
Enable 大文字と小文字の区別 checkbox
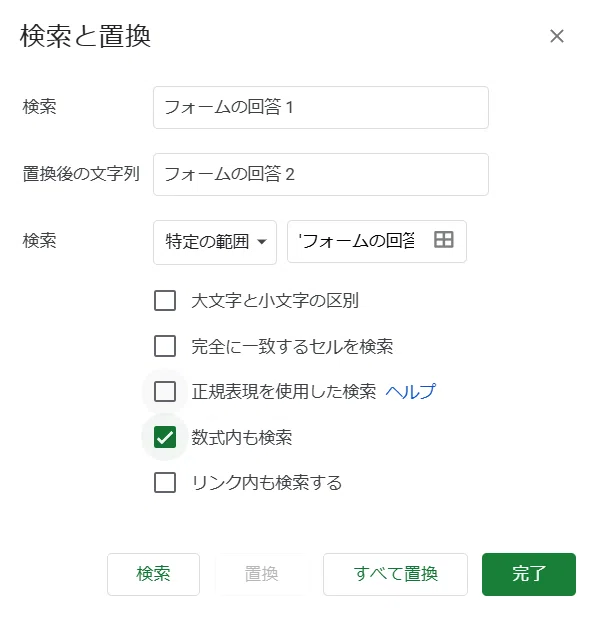coord(165,300)
